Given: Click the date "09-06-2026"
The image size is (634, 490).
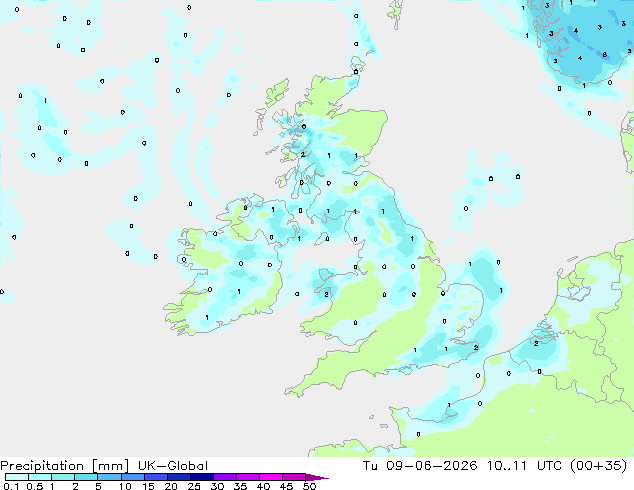Looking at the screenshot, I should (x=431, y=466).
